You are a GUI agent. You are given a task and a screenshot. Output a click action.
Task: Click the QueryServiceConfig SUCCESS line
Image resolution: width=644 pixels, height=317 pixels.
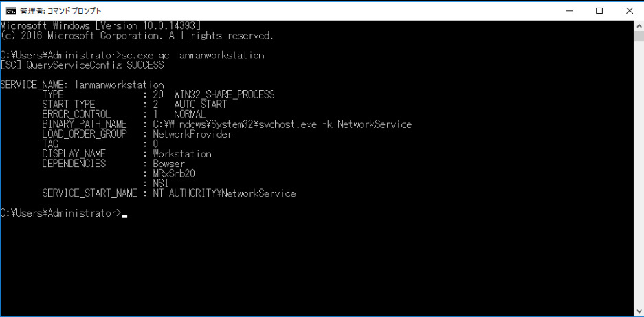82,65
